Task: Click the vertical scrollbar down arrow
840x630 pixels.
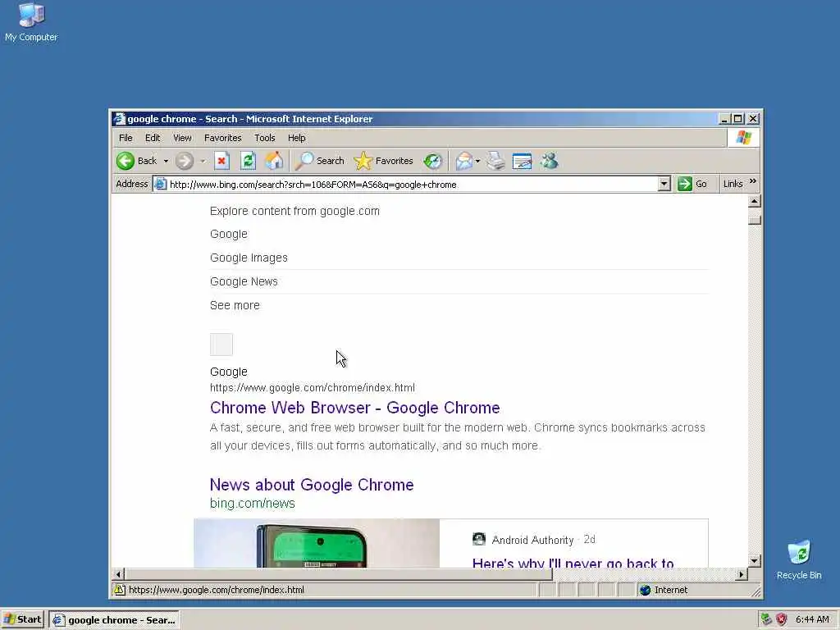Action: [755, 561]
